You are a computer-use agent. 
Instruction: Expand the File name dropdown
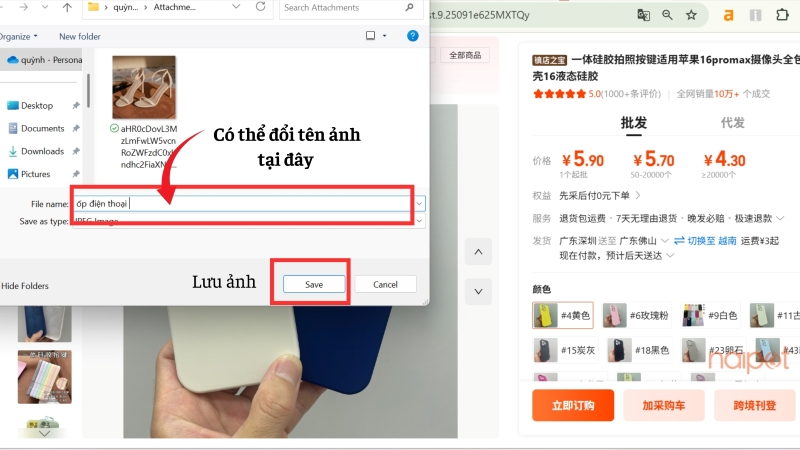tap(419, 204)
